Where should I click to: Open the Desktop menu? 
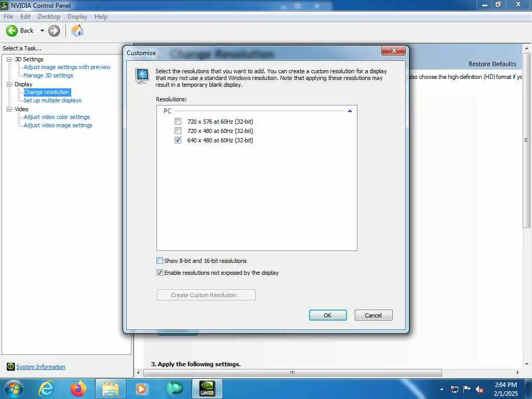tap(49, 16)
